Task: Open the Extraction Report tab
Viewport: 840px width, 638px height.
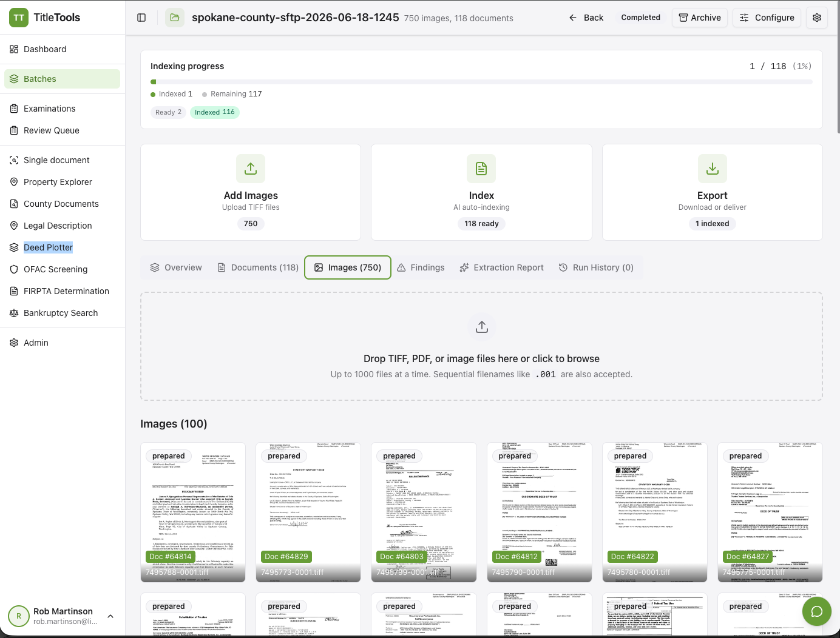Action: (x=502, y=267)
